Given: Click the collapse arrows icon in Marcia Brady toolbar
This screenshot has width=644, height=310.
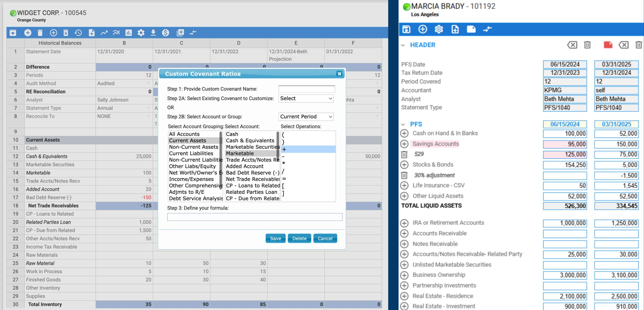Looking at the screenshot, I should click(x=487, y=29).
